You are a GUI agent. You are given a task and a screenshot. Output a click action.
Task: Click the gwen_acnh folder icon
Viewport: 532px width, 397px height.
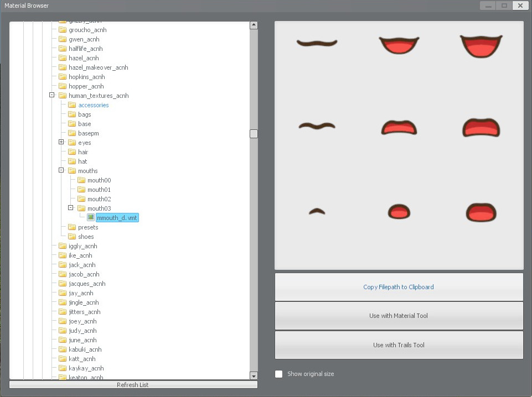pyautogui.click(x=63, y=39)
